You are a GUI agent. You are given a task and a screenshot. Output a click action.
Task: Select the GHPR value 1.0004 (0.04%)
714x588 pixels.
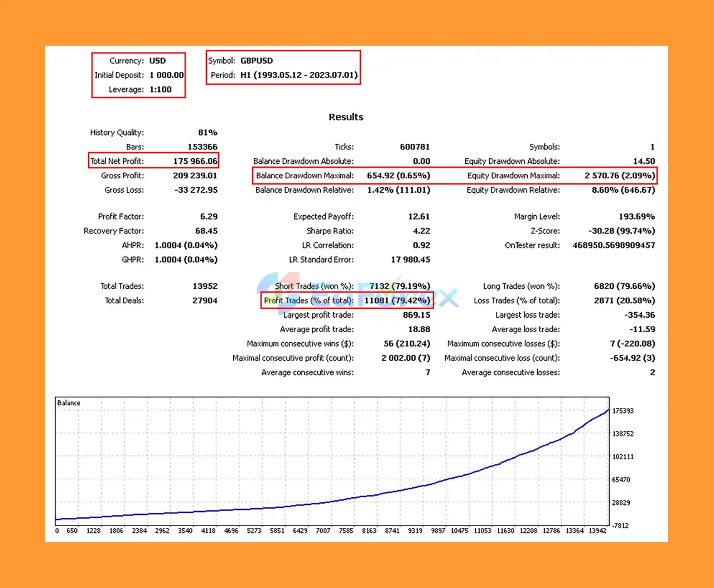(x=186, y=260)
